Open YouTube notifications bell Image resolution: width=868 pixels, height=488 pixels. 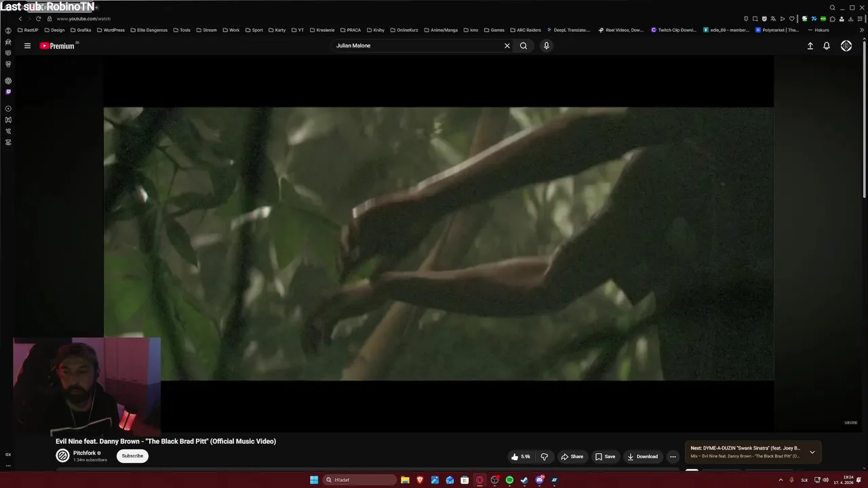pos(827,45)
